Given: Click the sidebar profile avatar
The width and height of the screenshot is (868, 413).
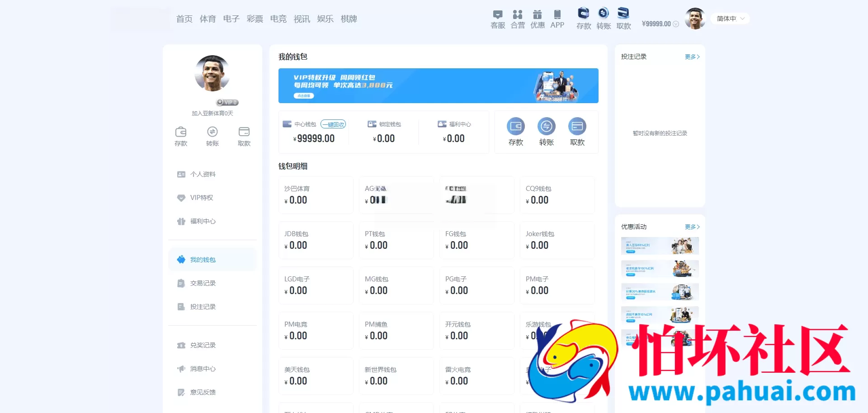Looking at the screenshot, I should pyautogui.click(x=212, y=73).
